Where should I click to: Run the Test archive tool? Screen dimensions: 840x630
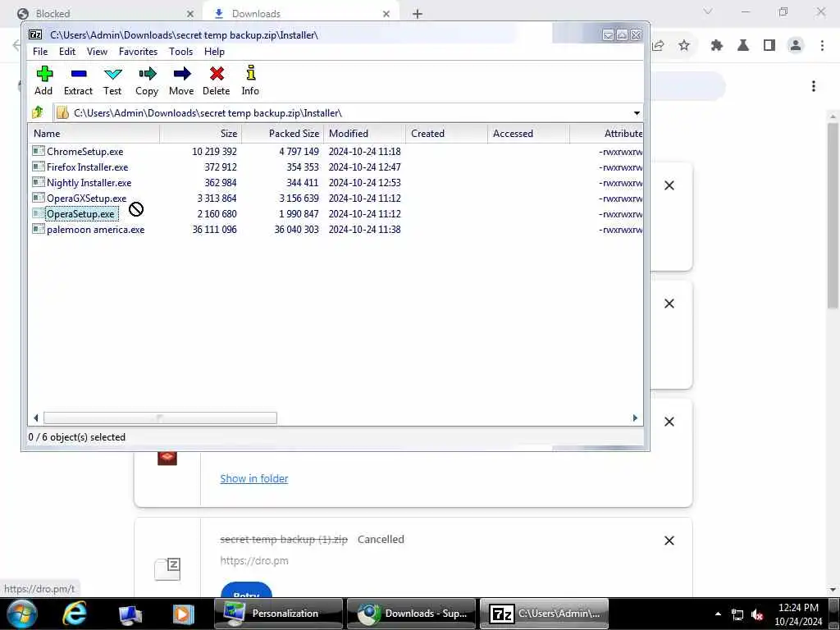112,73
